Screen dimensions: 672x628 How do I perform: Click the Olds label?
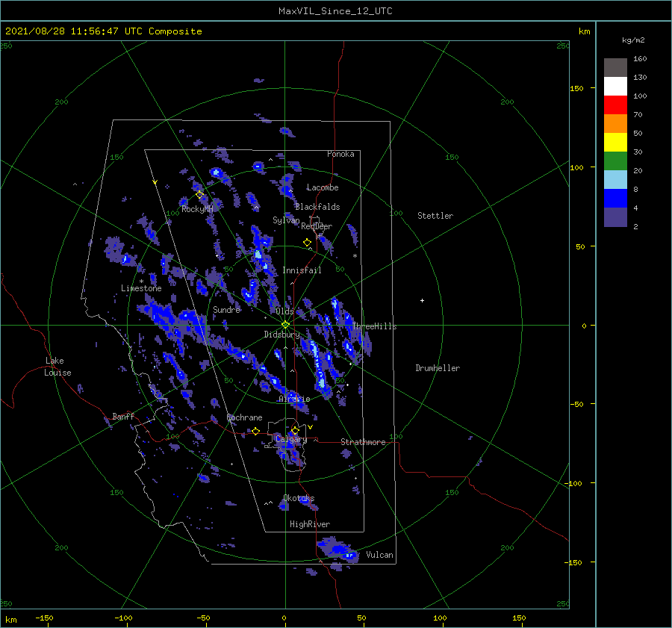[284, 311]
